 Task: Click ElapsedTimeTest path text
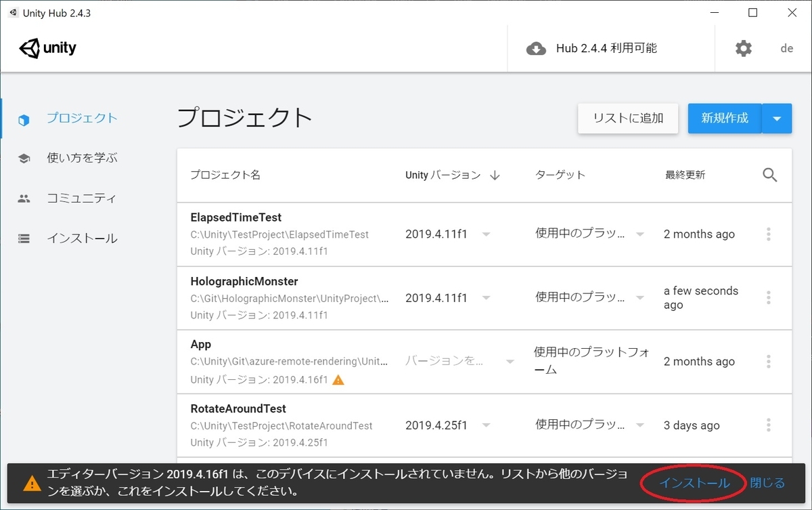279,234
